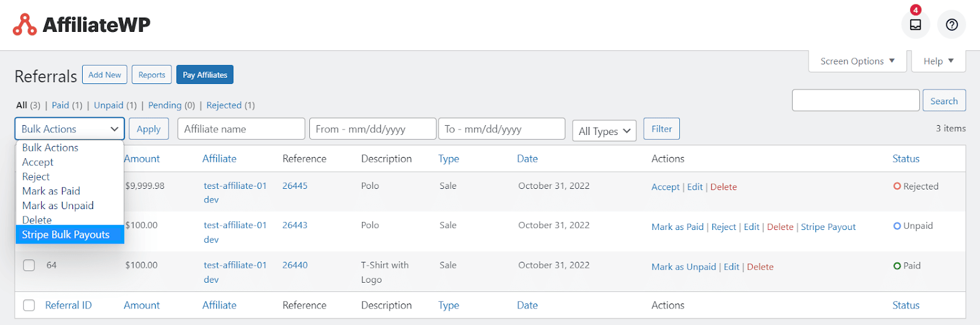Sort by Affiliate column header

point(219,159)
